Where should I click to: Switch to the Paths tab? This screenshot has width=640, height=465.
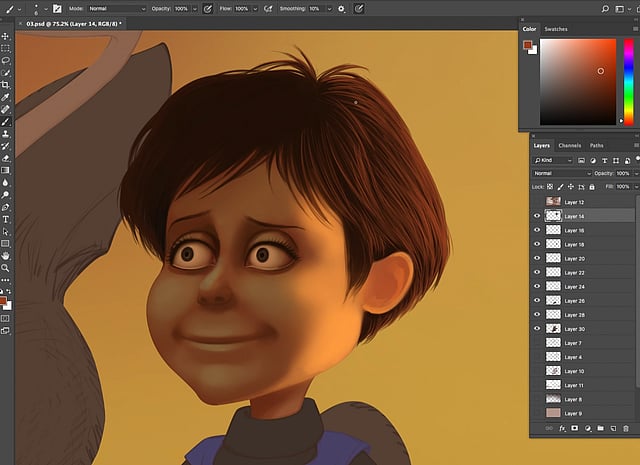pos(596,145)
